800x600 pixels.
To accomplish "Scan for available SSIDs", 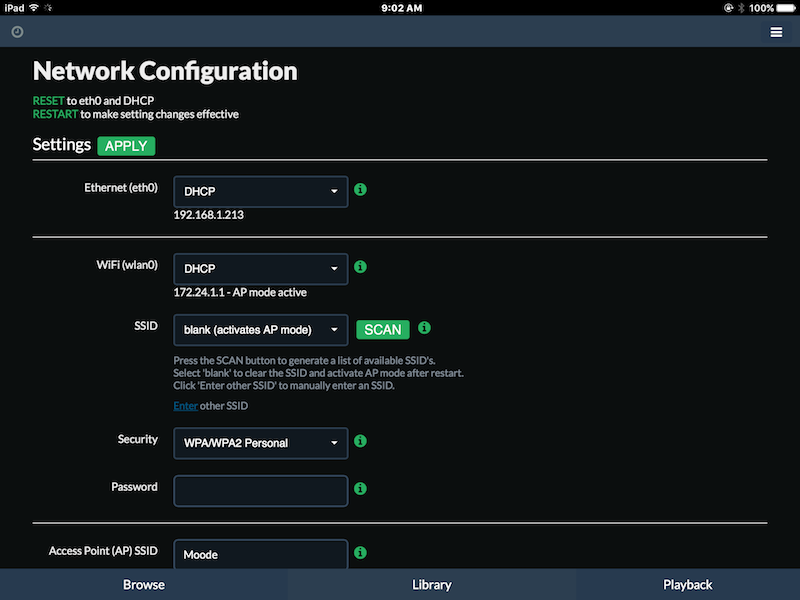I will (383, 330).
